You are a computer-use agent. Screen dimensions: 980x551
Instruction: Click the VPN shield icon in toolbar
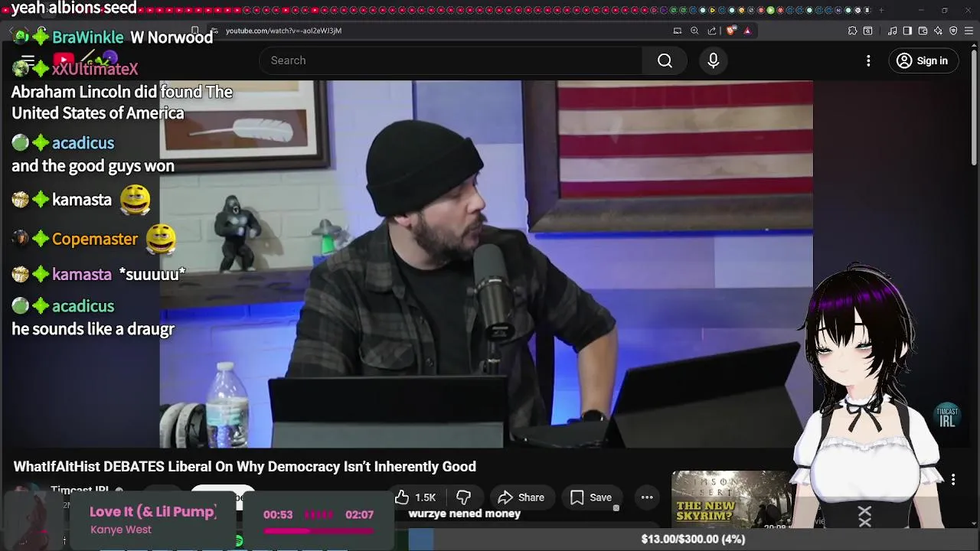pos(953,31)
